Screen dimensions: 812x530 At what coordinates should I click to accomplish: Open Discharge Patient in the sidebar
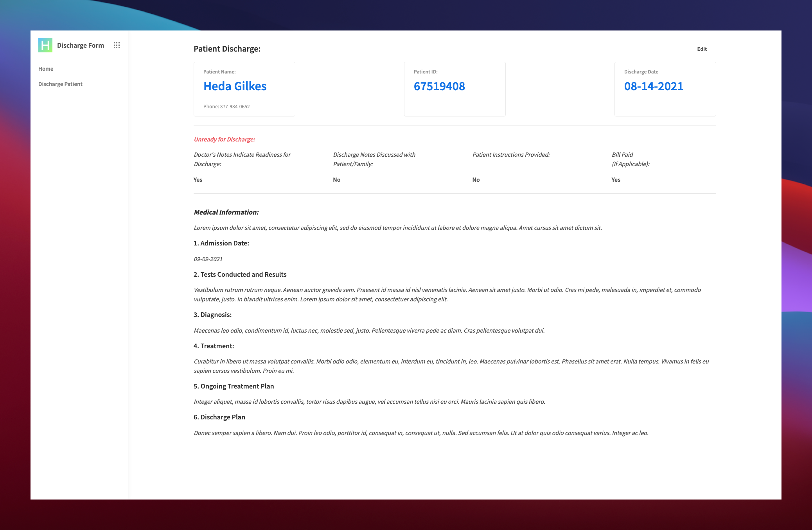[60, 84]
